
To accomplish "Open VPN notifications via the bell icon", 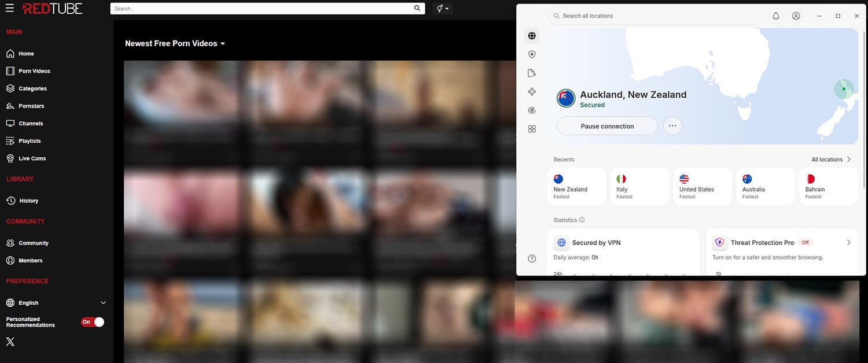I will 776,16.
